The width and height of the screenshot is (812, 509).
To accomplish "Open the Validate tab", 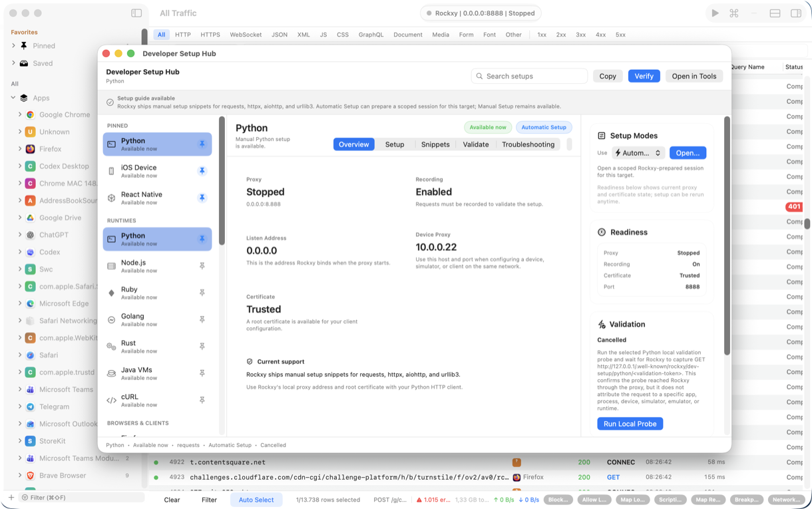I will (x=476, y=144).
